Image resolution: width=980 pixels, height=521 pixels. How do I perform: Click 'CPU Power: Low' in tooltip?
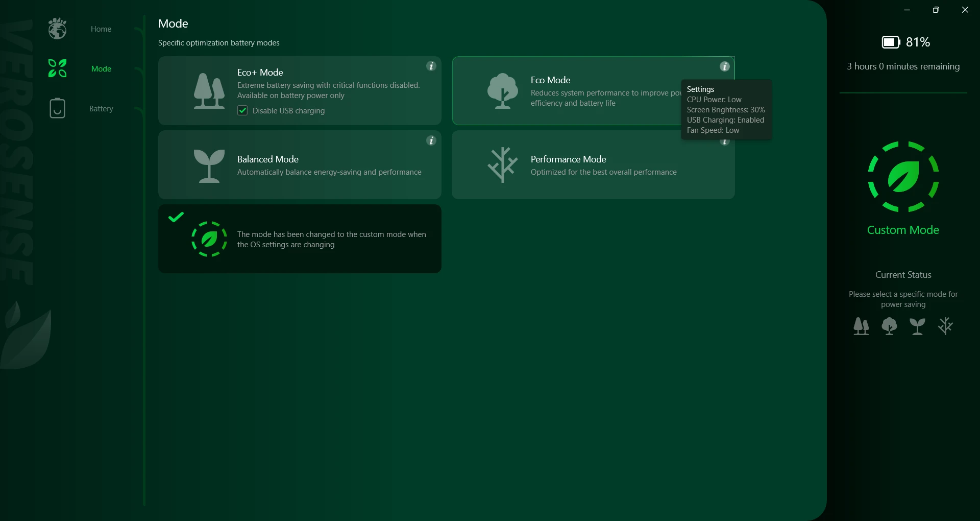[714, 100]
